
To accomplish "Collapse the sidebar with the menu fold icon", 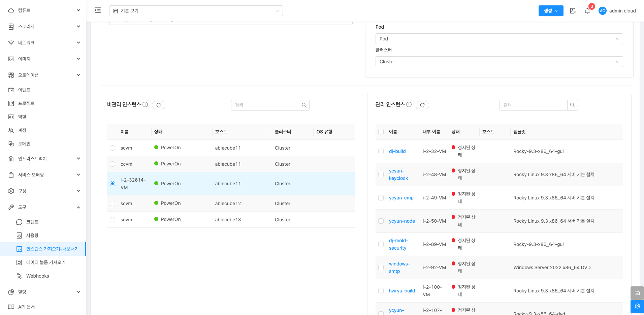I will coord(98,10).
